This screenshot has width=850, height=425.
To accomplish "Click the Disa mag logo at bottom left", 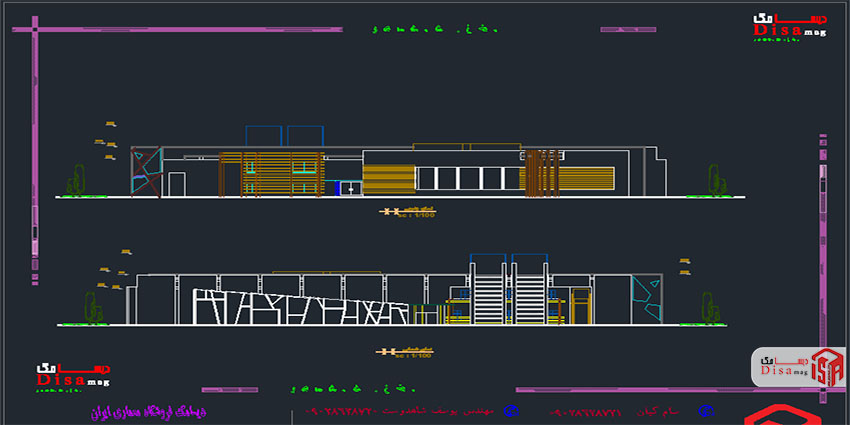I will point(73,374).
